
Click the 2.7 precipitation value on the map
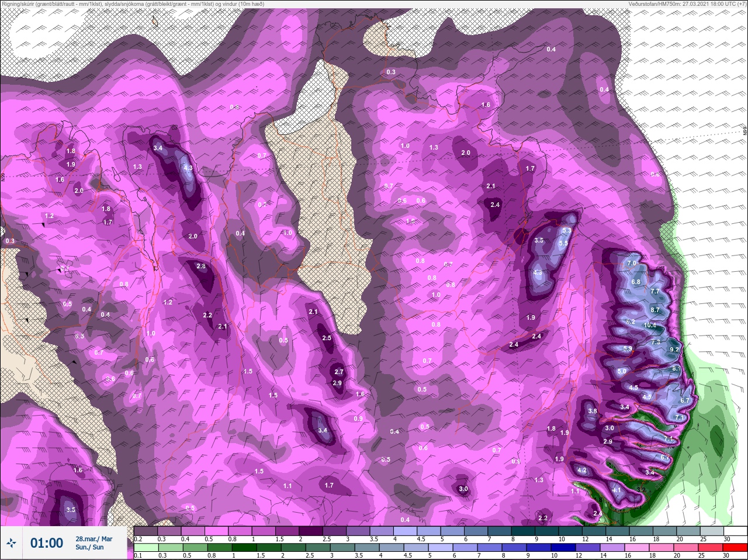point(339,372)
